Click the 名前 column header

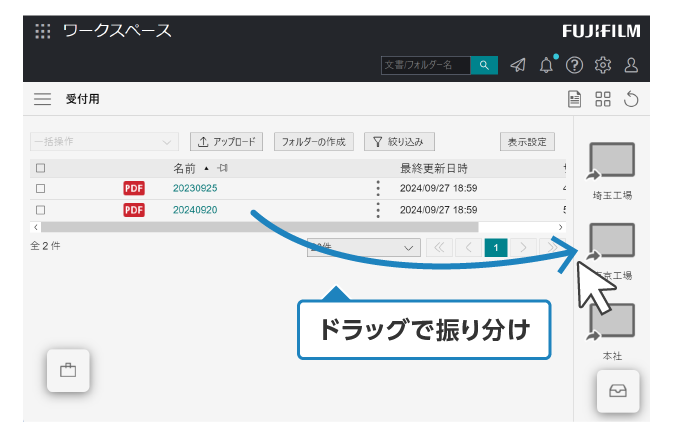184,168
